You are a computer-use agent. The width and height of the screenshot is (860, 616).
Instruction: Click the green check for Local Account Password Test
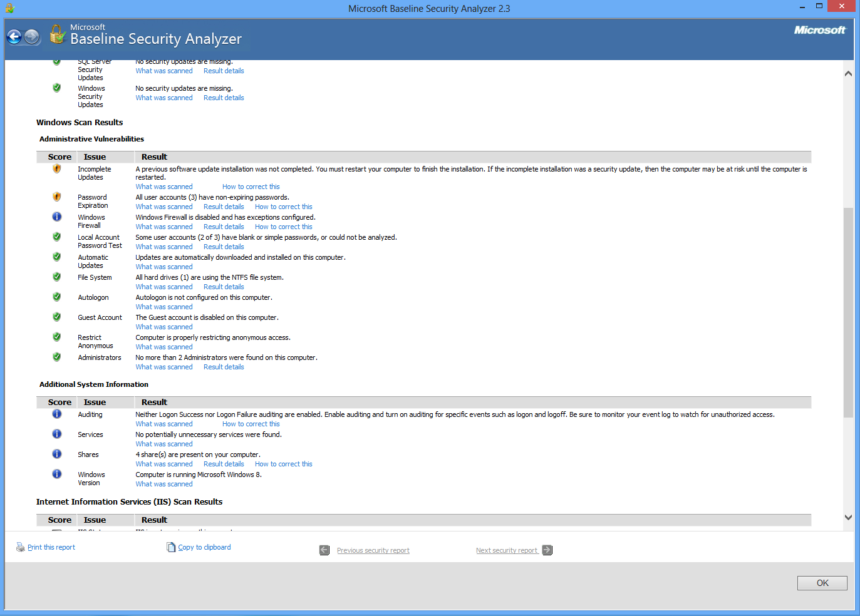click(57, 237)
